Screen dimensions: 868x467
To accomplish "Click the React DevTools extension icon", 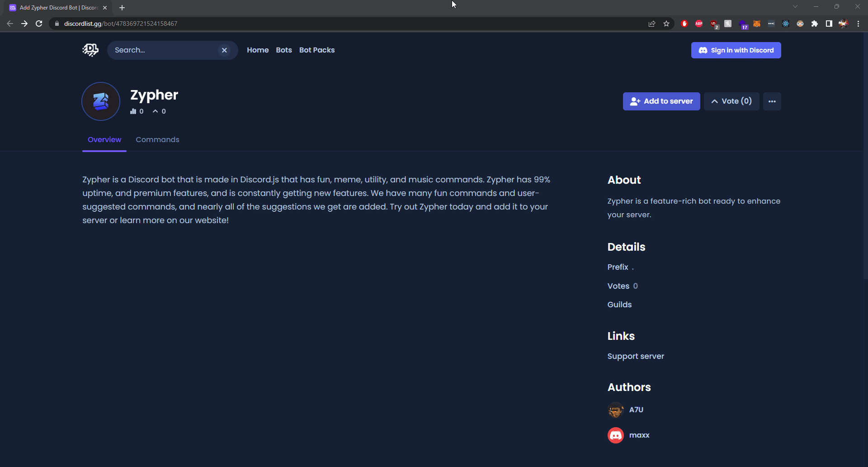I will (786, 24).
